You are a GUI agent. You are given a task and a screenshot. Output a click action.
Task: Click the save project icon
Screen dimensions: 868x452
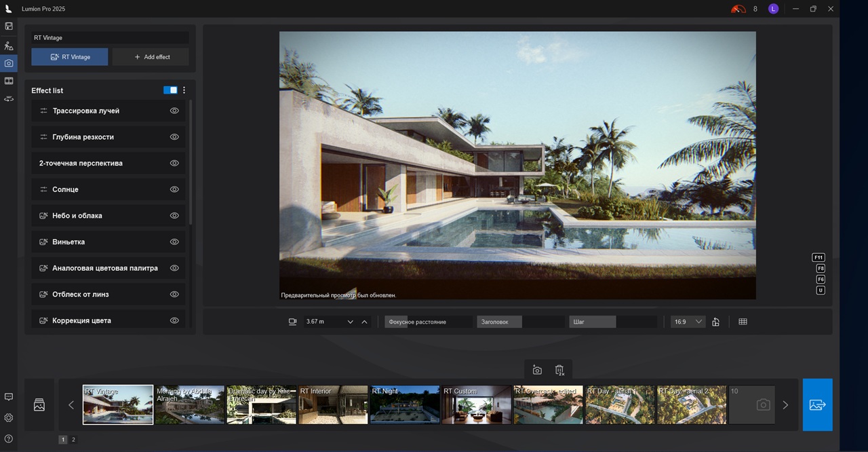click(9, 26)
